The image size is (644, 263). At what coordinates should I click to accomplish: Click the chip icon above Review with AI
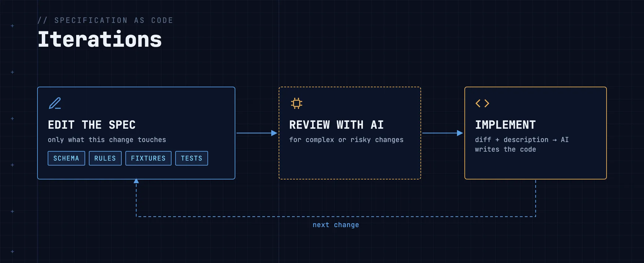point(296,103)
